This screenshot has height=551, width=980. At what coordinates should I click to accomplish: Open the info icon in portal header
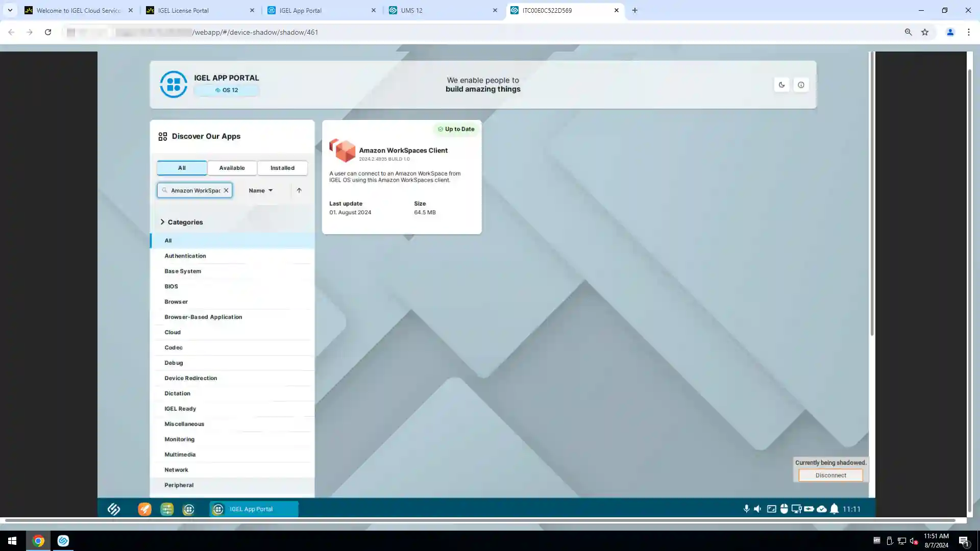(x=801, y=85)
